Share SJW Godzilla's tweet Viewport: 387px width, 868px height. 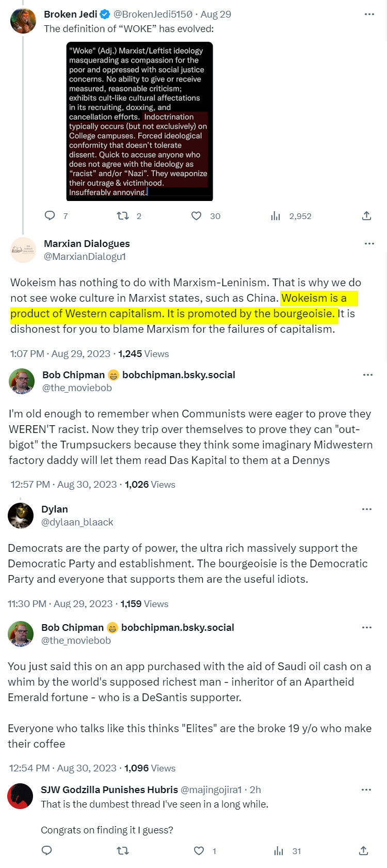point(363,850)
